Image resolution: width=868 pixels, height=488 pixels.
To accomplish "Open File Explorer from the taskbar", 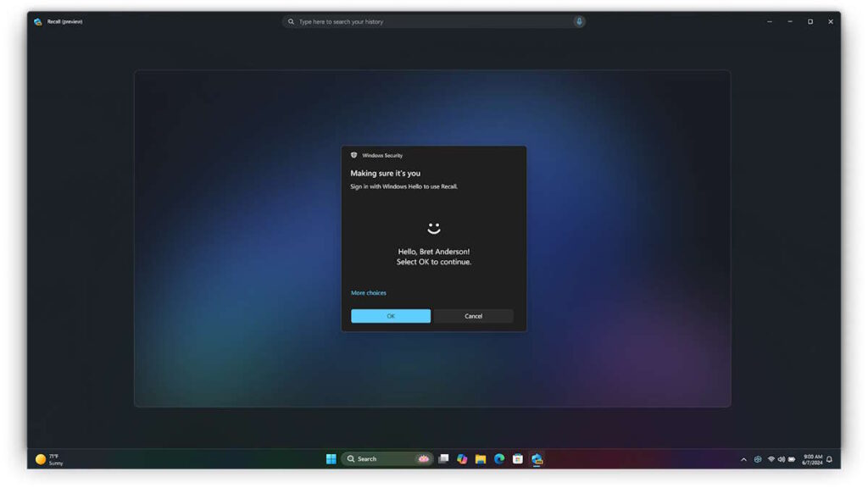I will coord(481,458).
